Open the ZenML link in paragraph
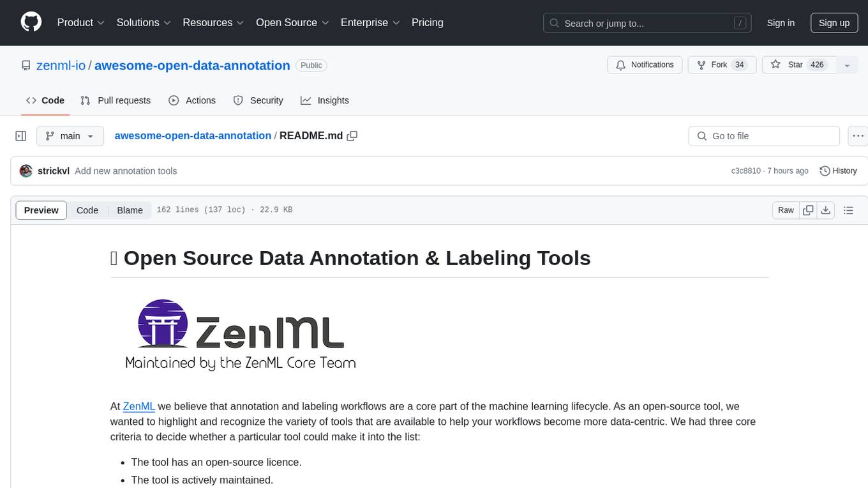The height and width of the screenshot is (488, 868). [139, 406]
